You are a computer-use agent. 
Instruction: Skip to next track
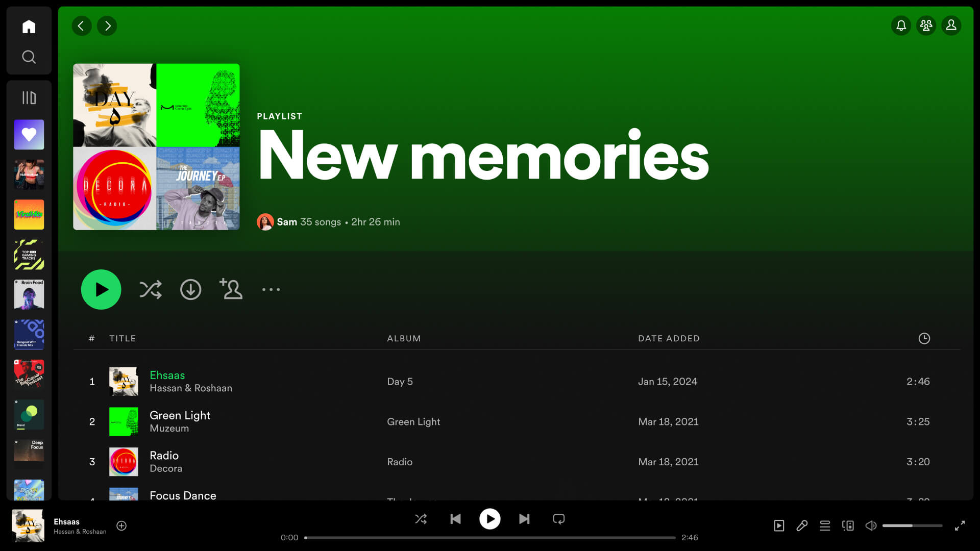click(x=524, y=519)
